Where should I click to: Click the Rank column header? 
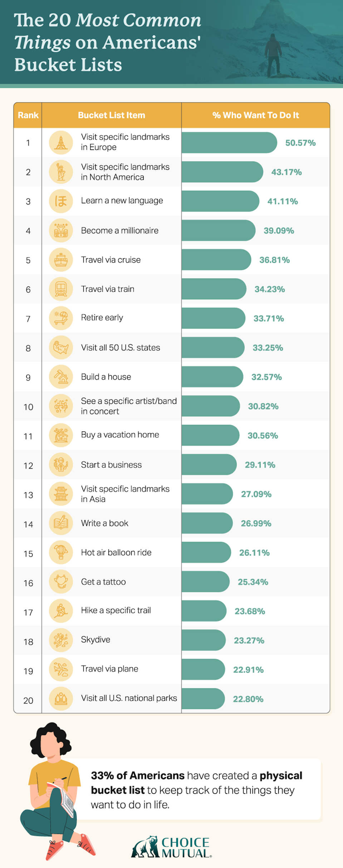(28, 115)
